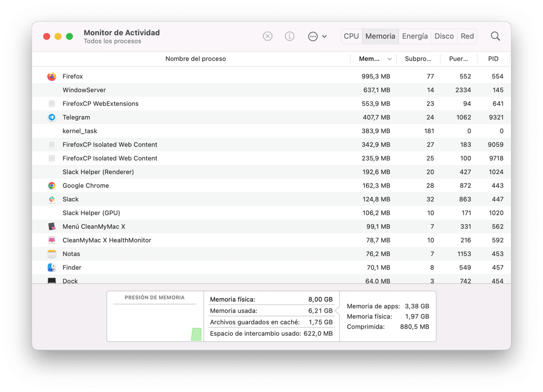Select the Firefox icon in process list
This screenshot has height=392, width=543.
pos(52,76)
